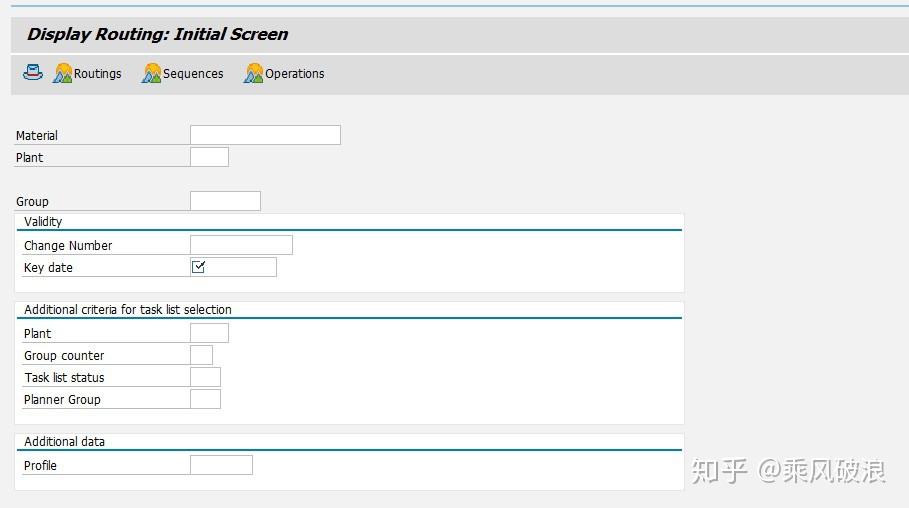
Task: Click the Task list status field
Action: tap(205, 377)
